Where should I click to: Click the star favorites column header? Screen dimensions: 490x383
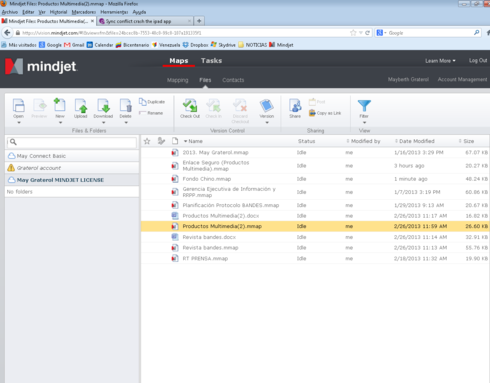click(x=147, y=141)
